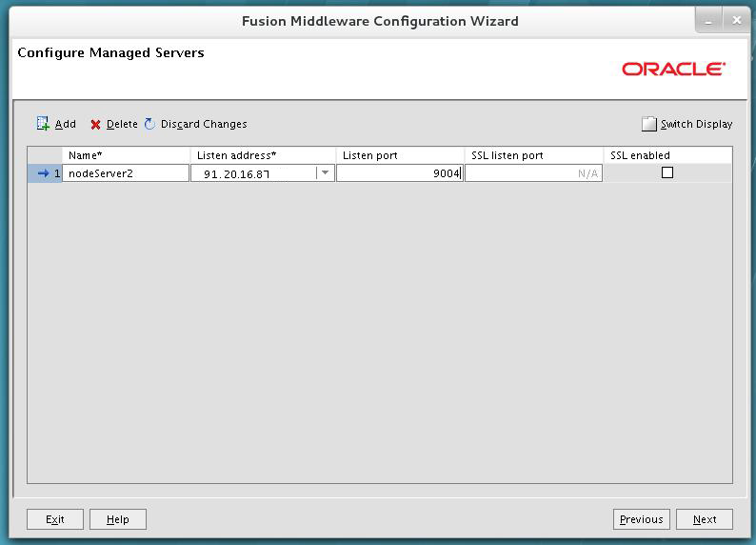The image size is (756, 545).
Task: Click the red Delete X icon
Action: tap(95, 125)
